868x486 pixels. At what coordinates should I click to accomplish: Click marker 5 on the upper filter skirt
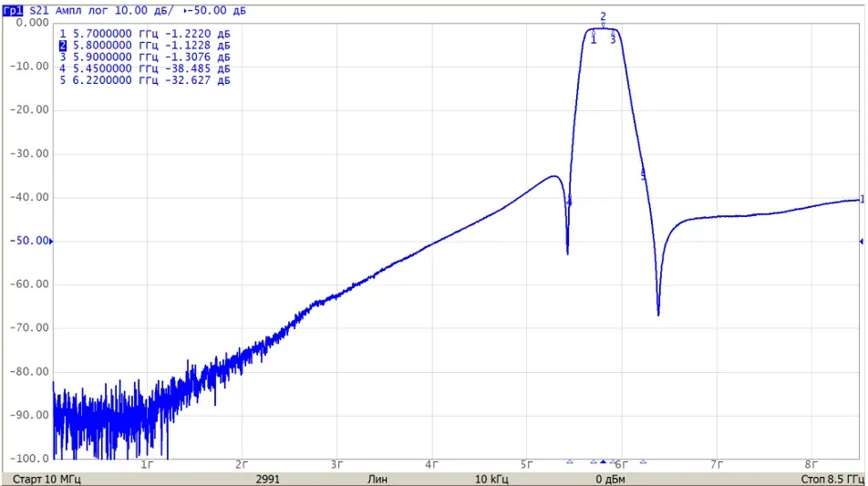tap(644, 175)
